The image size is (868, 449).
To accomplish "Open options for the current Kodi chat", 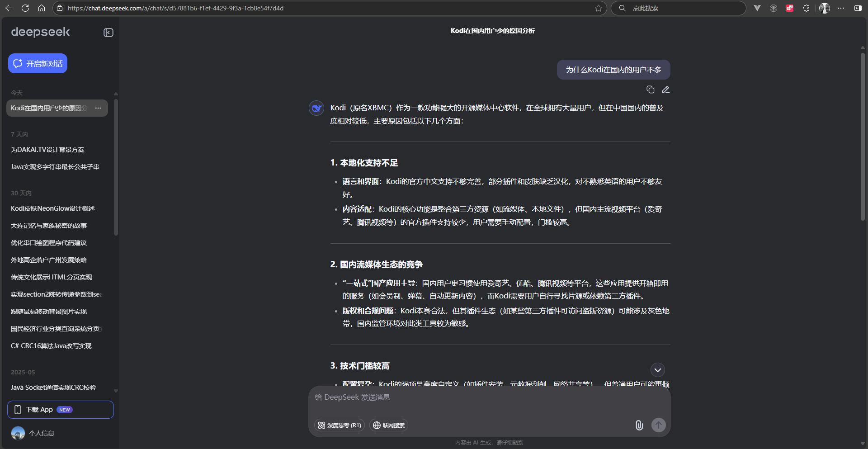I will pyautogui.click(x=98, y=108).
